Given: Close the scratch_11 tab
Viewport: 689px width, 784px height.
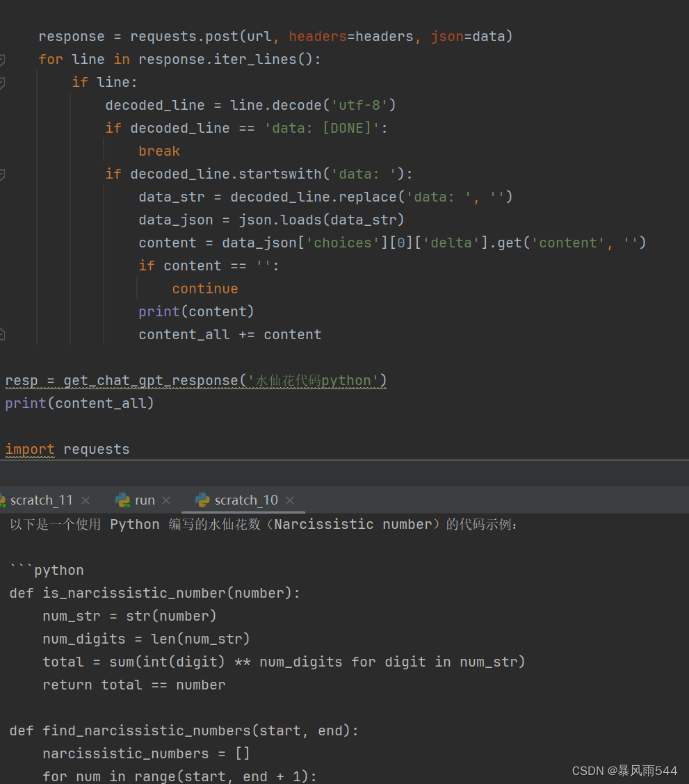Looking at the screenshot, I should pos(86,500).
